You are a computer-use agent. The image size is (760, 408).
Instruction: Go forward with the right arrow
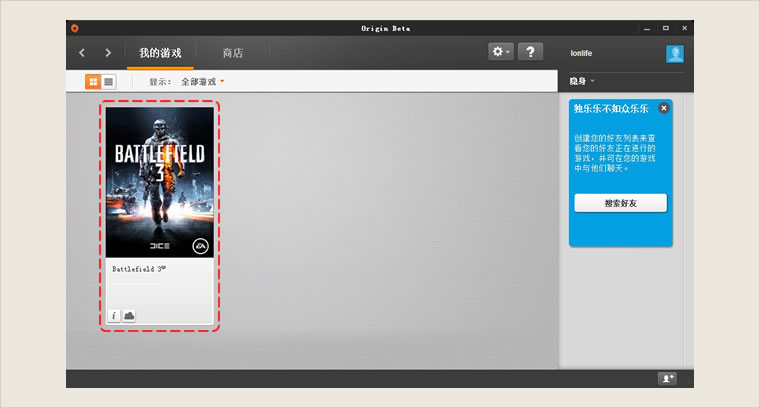(108, 53)
